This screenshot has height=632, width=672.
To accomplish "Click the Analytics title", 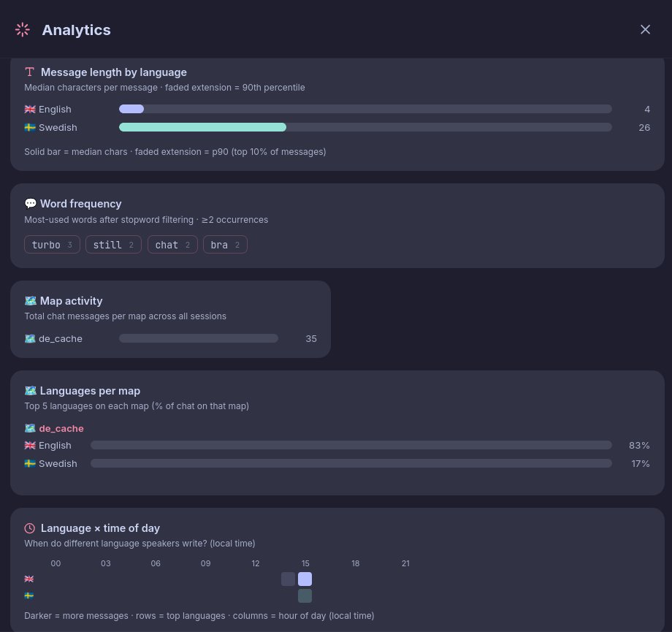I will point(76,30).
